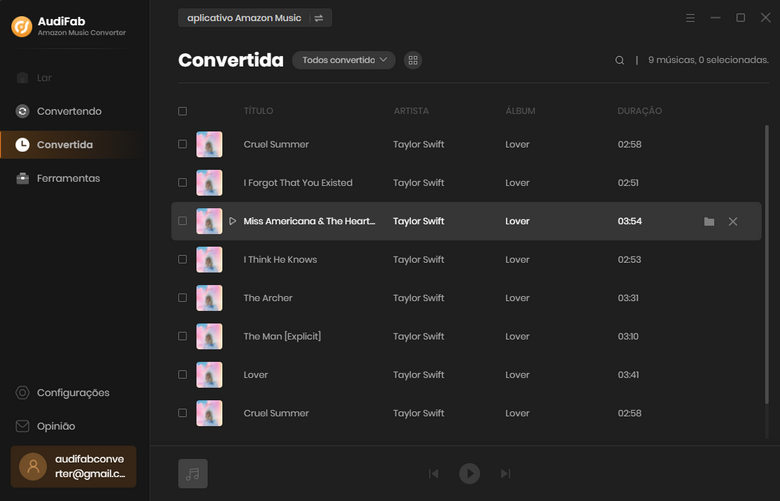Select the I Think He Knows title

(280, 259)
